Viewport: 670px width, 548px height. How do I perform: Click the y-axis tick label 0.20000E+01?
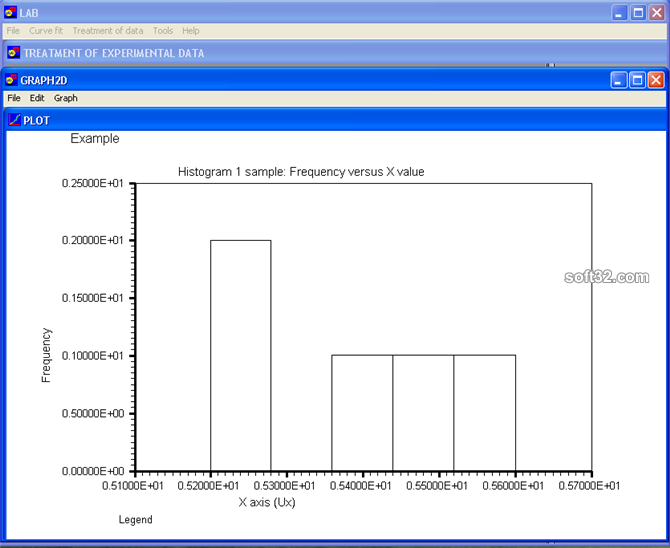coord(93,240)
